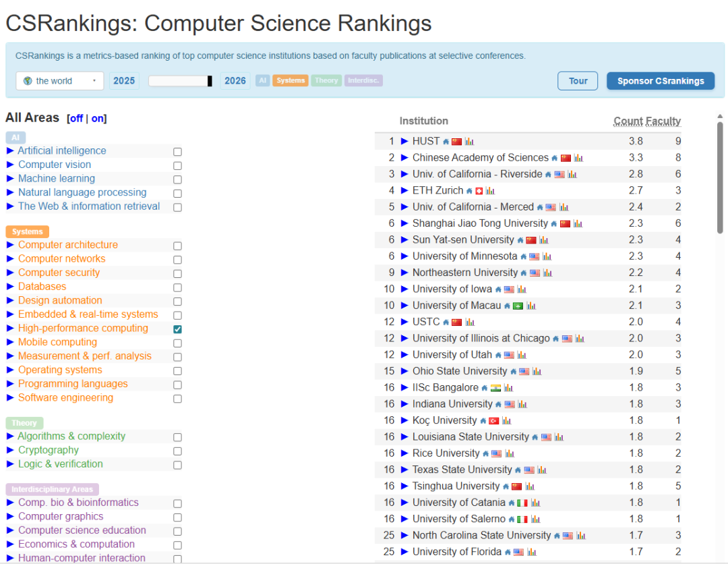The height and width of the screenshot is (564, 728).
Task: Click Sponsor CSrankings button
Action: click(x=661, y=81)
